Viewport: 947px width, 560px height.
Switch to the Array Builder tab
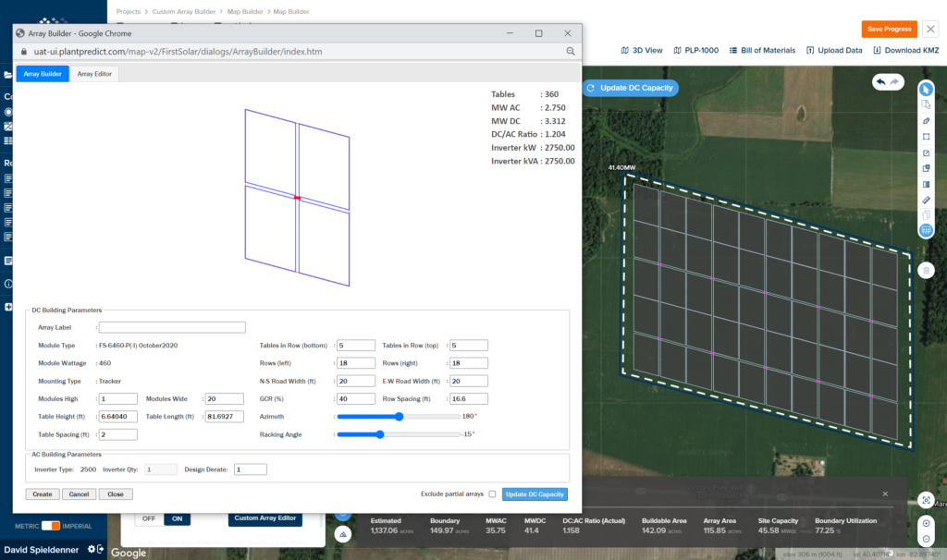tap(43, 74)
